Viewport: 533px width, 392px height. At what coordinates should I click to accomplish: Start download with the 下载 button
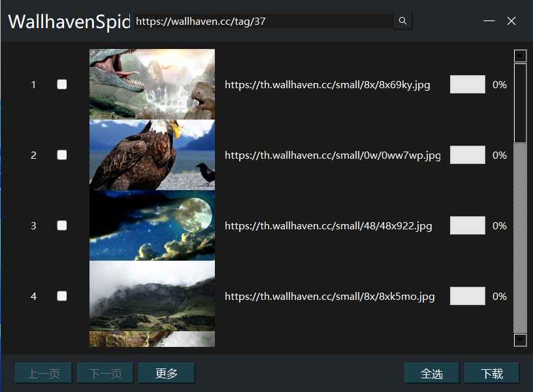(492, 373)
